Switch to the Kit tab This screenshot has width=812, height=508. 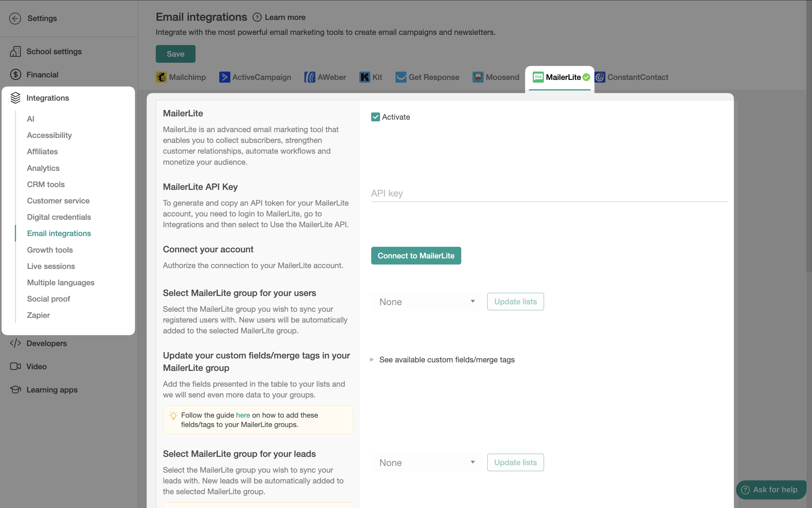371,77
